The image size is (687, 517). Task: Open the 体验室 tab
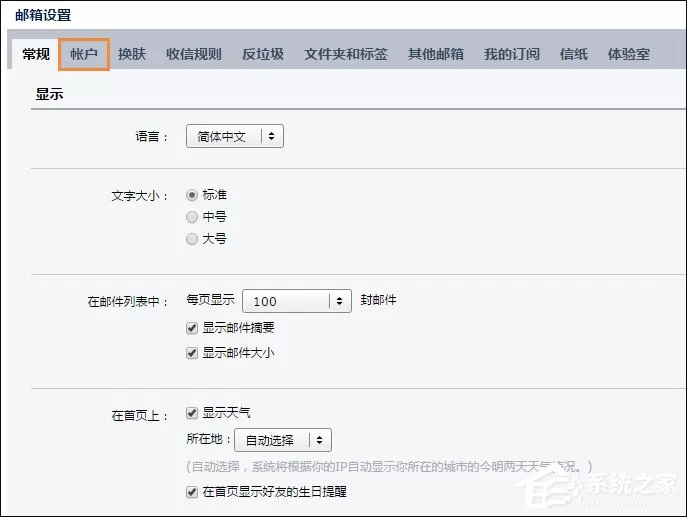(629, 54)
